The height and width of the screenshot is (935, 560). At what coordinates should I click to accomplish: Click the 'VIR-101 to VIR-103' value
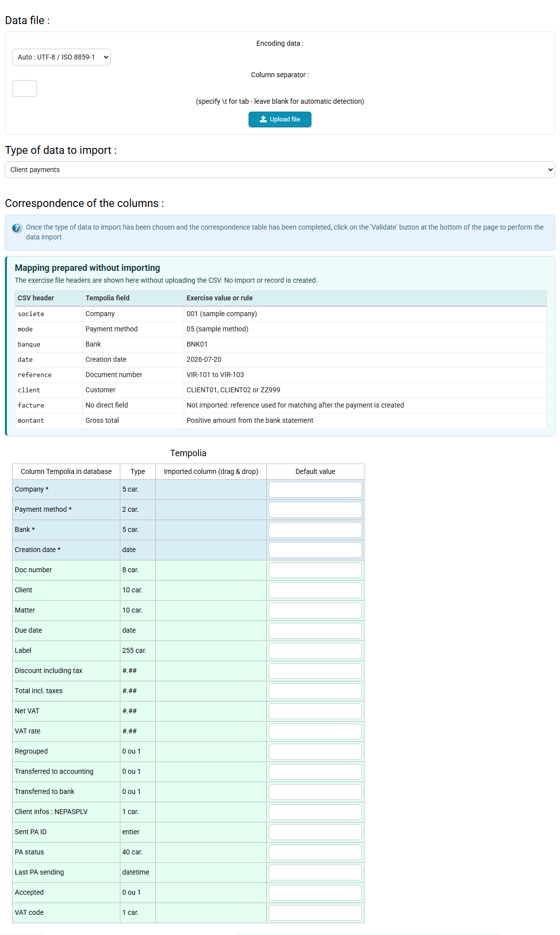215,375
